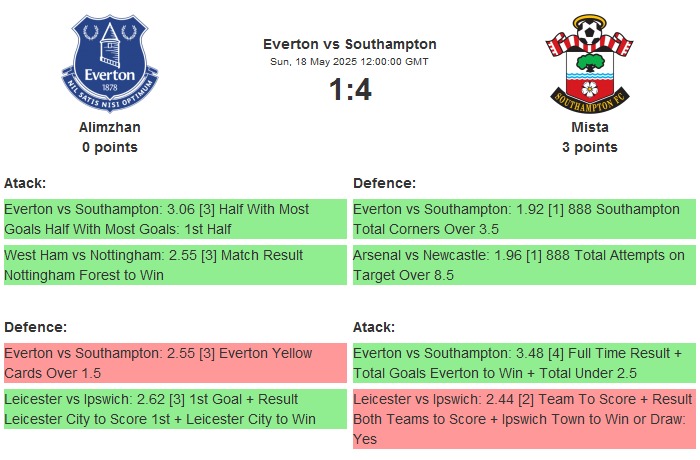Click the top-right Defence heading
700x460 pixels.
tap(384, 183)
